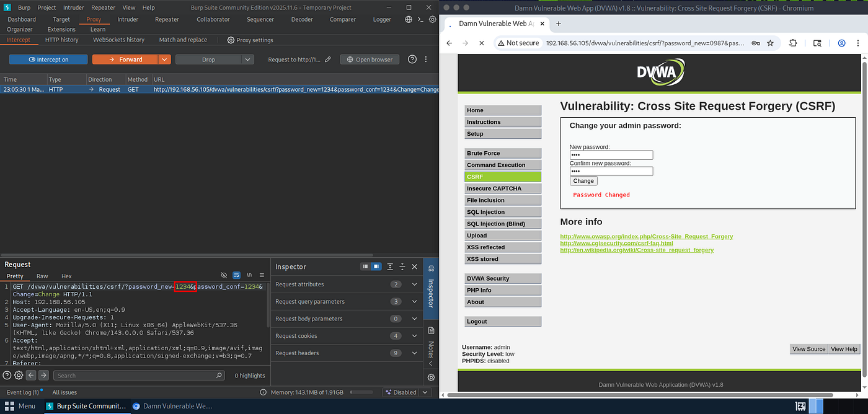Click pencil icon next to Request to http
The height and width of the screenshot is (414, 868).
[x=327, y=59]
